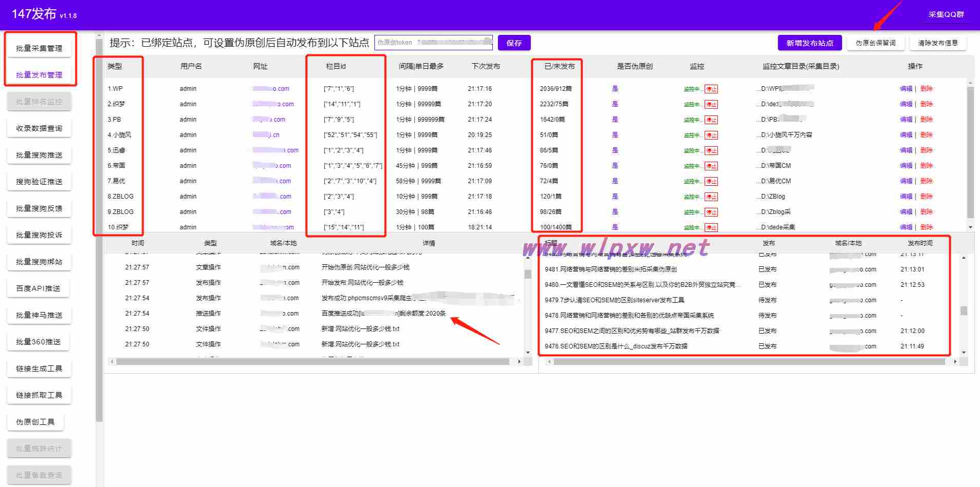Click 删除 for the 10.织梦 row

[x=926, y=227]
